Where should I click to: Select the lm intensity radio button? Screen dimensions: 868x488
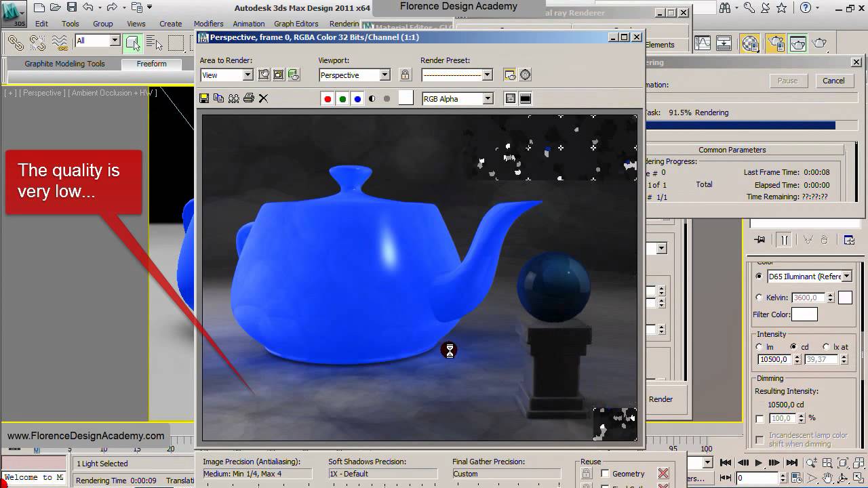(x=759, y=347)
